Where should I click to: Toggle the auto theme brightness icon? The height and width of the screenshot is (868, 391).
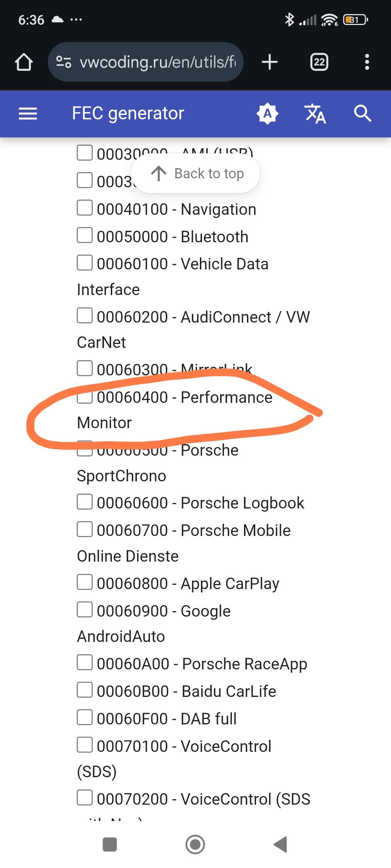coord(267,114)
